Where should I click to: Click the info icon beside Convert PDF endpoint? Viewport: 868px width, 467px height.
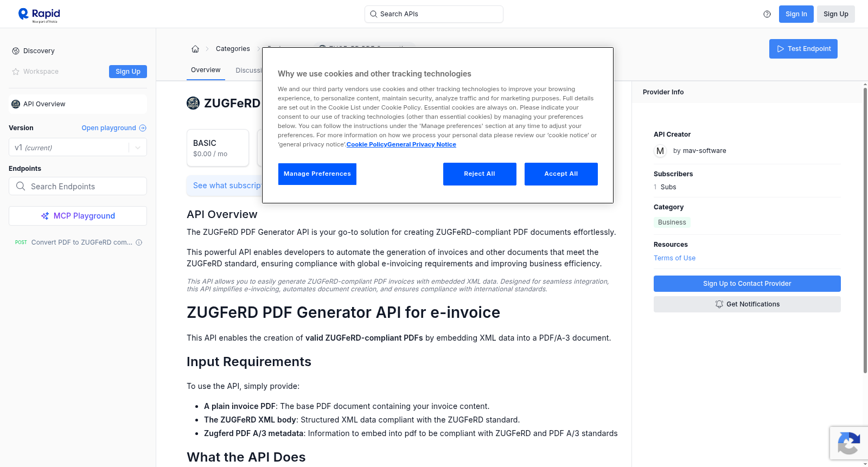coord(139,242)
